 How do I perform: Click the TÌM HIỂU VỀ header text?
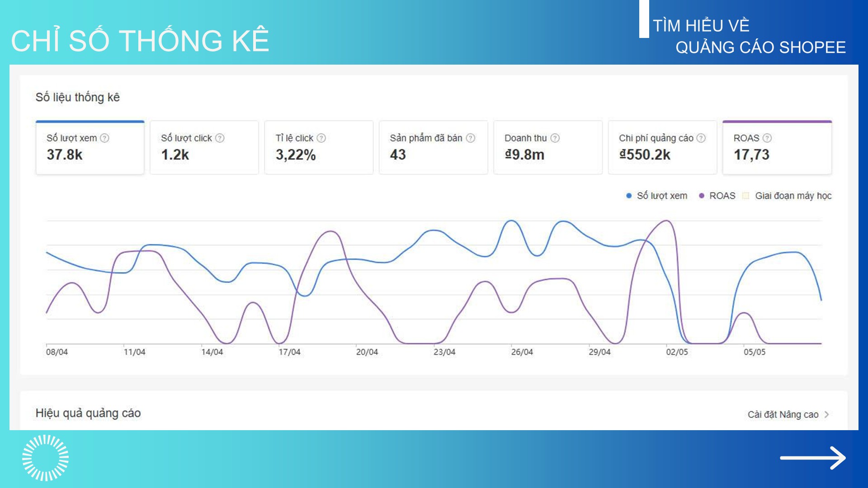pos(701,25)
